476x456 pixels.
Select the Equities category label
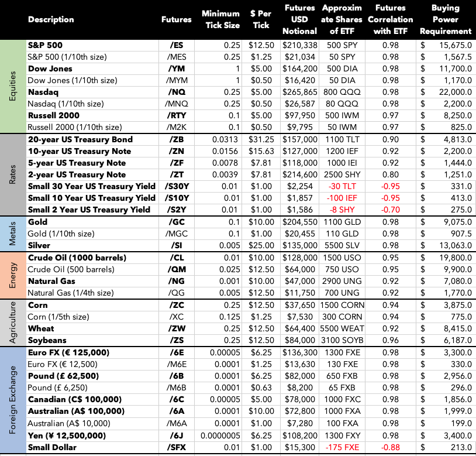tap(12, 86)
